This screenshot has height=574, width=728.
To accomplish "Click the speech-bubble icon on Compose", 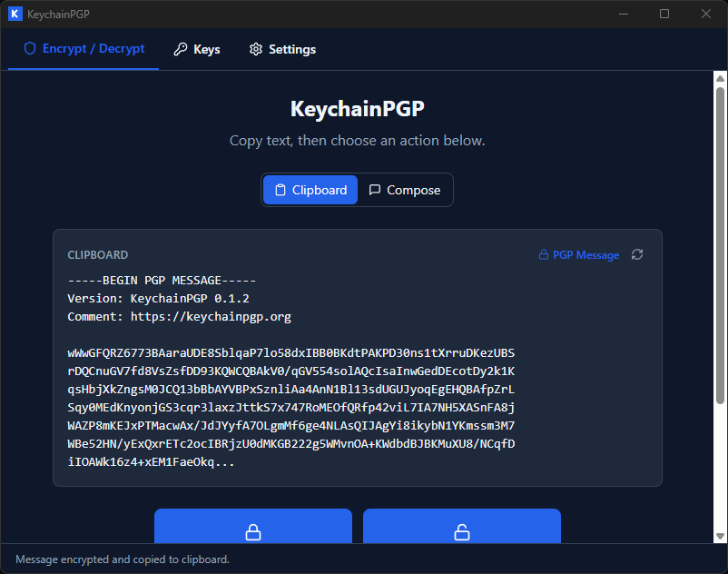I will pyautogui.click(x=373, y=190).
